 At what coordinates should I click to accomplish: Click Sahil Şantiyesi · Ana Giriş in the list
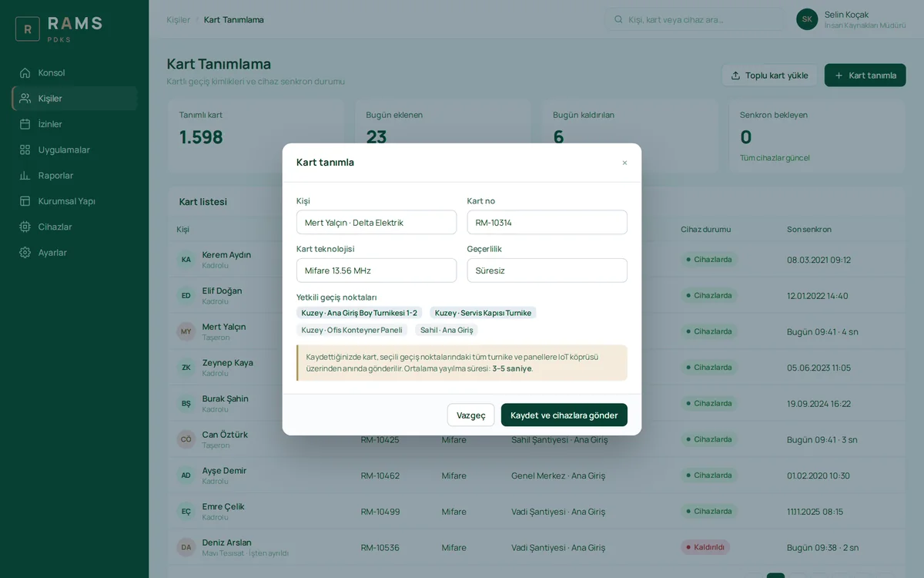[x=560, y=439]
